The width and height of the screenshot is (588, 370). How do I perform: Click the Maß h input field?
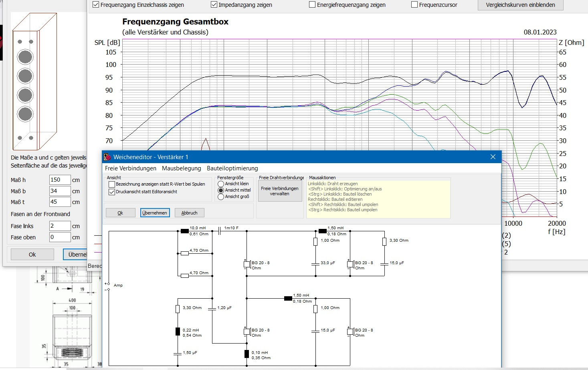[60, 180]
